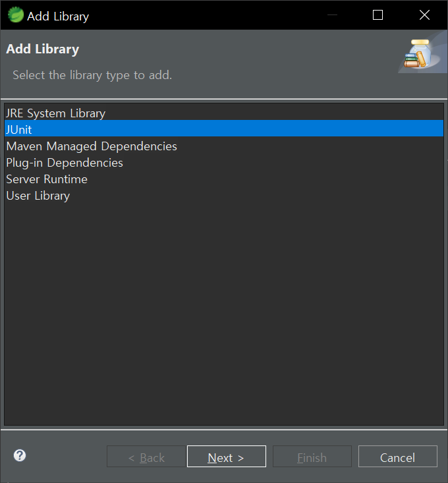Click the greyed-out < Back button
448x483 pixels.
click(x=146, y=457)
